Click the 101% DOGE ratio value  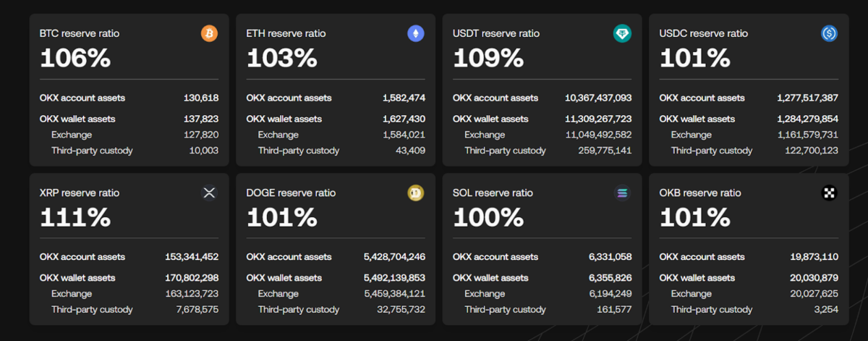point(281,217)
